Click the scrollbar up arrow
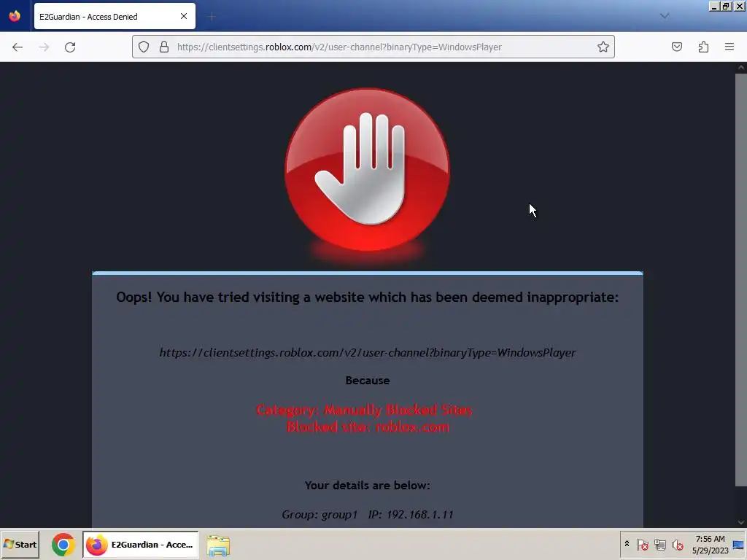This screenshot has width=747, height=560. coord(741,67)
